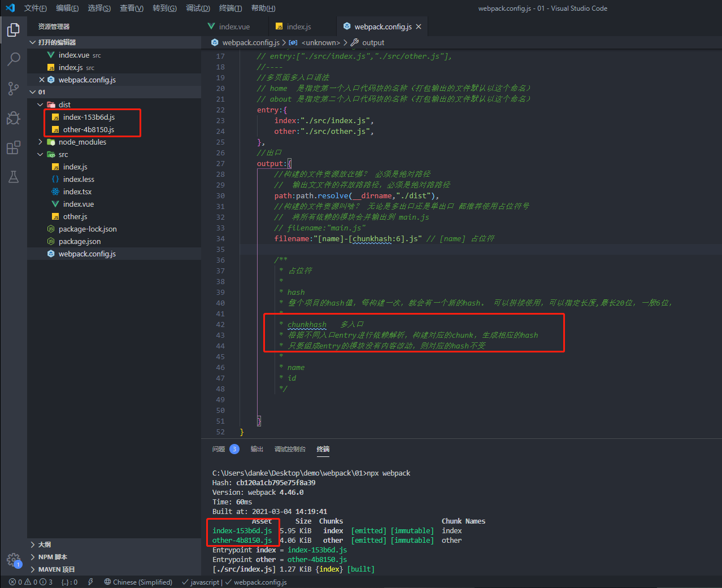Select index.js in open editors list
This screenshot has width=722, height=588.
(114, 67)
